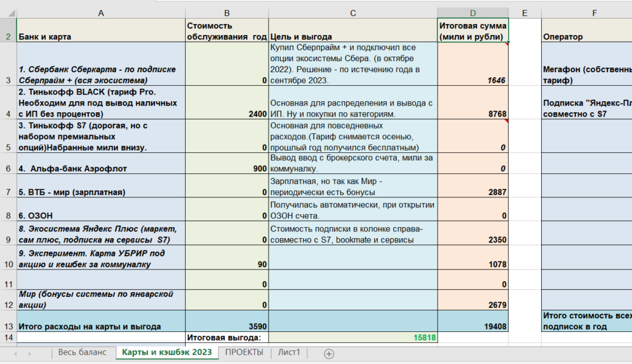The width and height of the screenshot is (632, 364).
Task: Click the total sum value 2887
Action: [473, 186]
